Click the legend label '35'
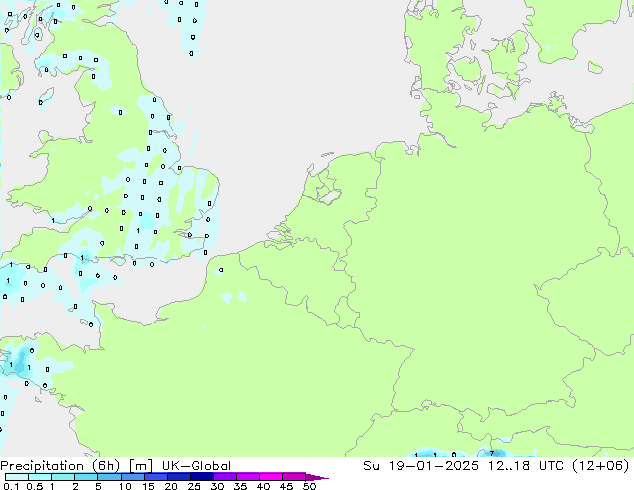The width and height of the screenshot is (634, 490). click(240, 486)
